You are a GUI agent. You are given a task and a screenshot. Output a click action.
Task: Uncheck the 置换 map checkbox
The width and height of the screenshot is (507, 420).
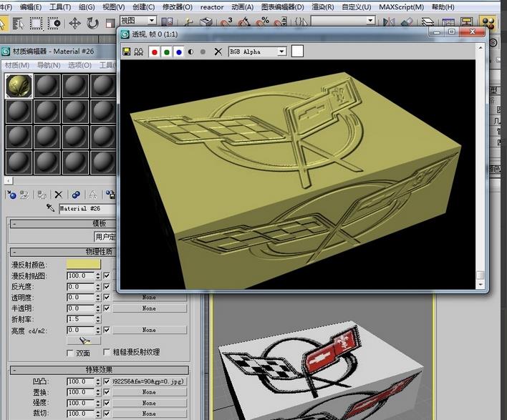107,392
